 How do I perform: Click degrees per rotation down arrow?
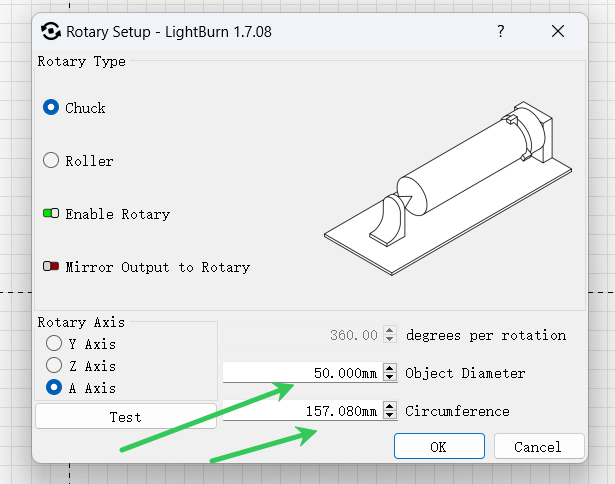[x=389, y=339]
